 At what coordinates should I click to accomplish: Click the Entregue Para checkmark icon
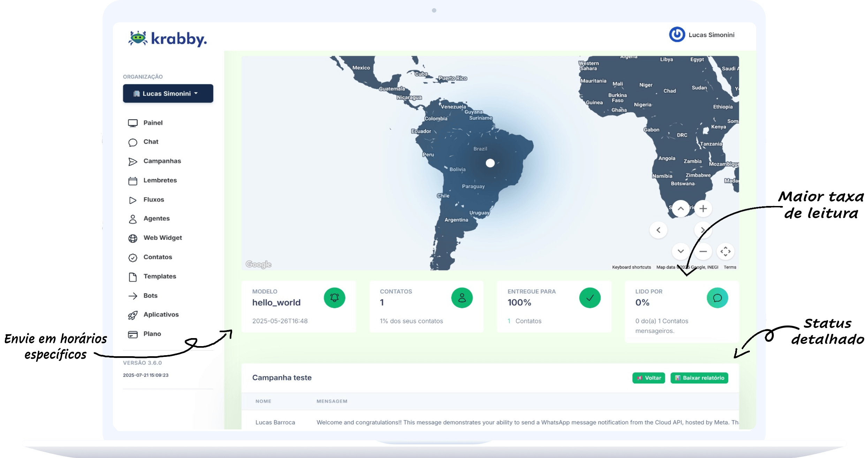590,298
